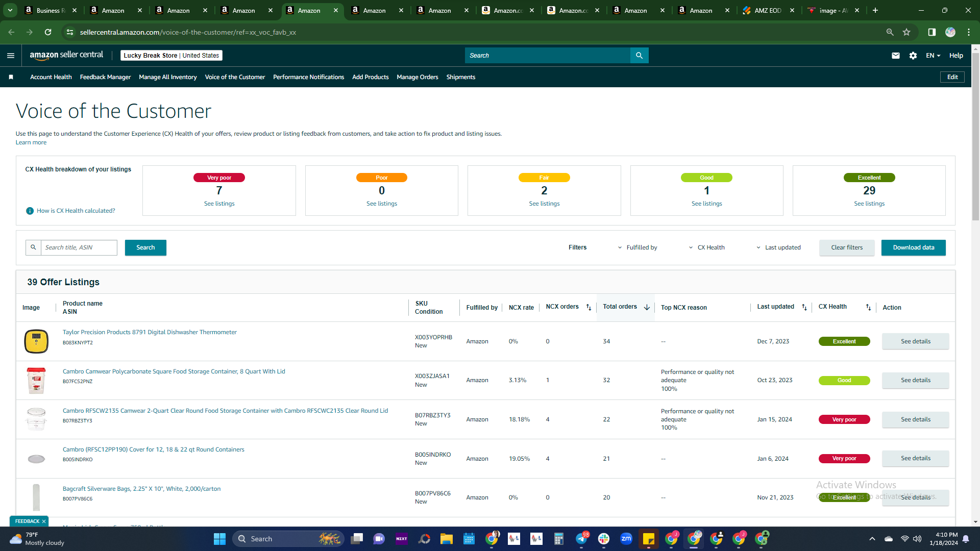Click the teal Search button
Viewport: 980px width, 551px height.
145,247
